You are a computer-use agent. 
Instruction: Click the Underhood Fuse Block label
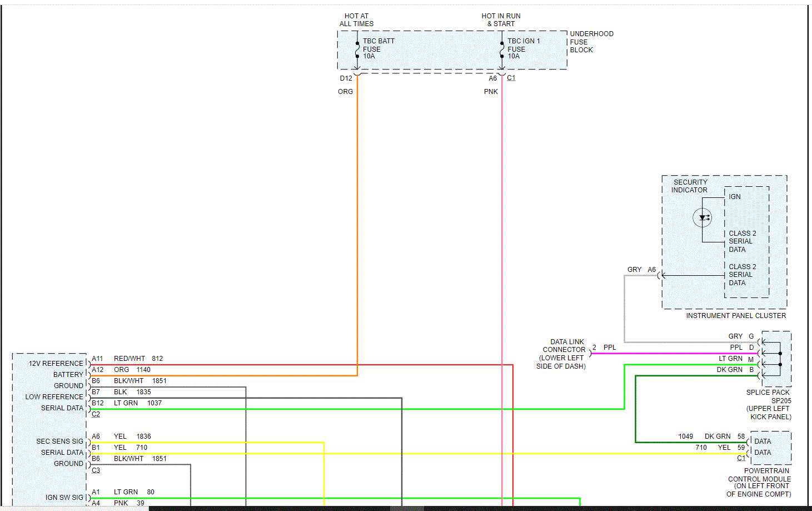(x=591, y=42)
